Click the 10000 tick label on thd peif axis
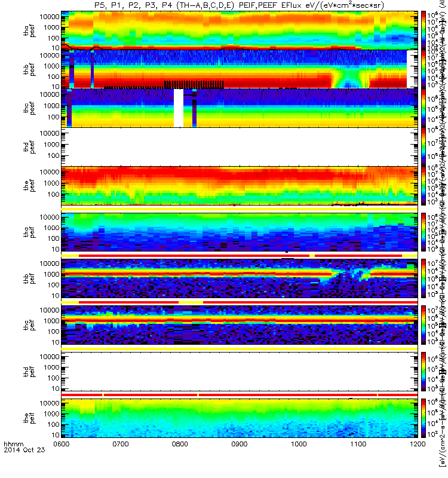448x478 pixels. coord(50,357)
